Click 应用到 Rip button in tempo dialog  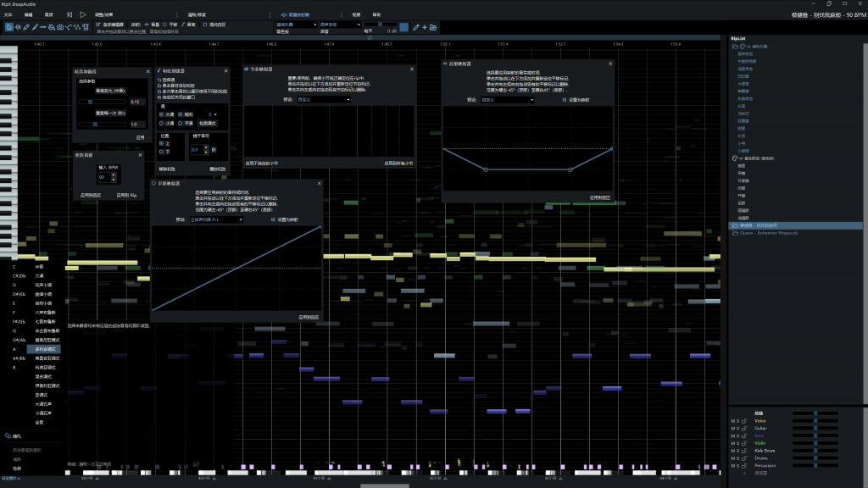(126, 196)
